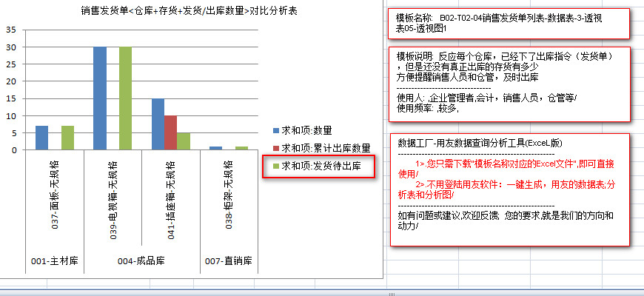Click the blue bar for 041-抽油箱
This screenshot has height=296, width=644.
coord(158,124)
